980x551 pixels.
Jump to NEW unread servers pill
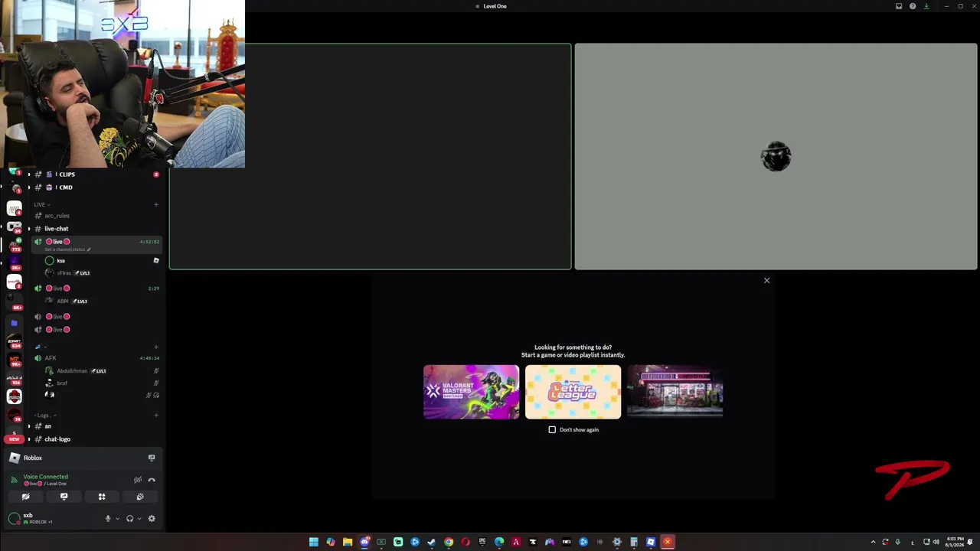14,439
